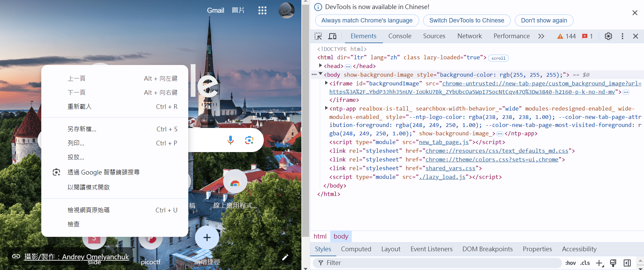Choose 另存新檔 in the context menu
This screenshot has width=644, height=270.
coord(115,129)
